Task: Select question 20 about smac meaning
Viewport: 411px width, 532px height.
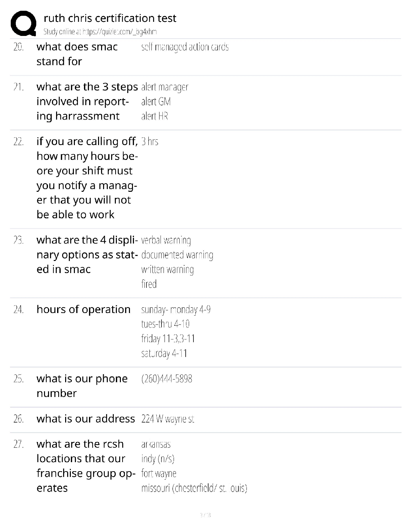Action: tap(77, 54)
